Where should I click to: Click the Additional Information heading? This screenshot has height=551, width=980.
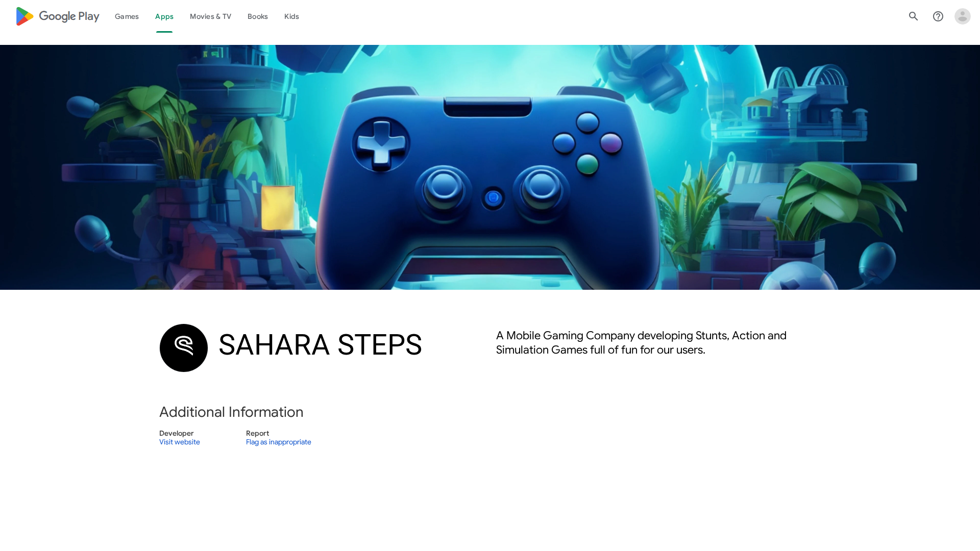tap(231, 412)
